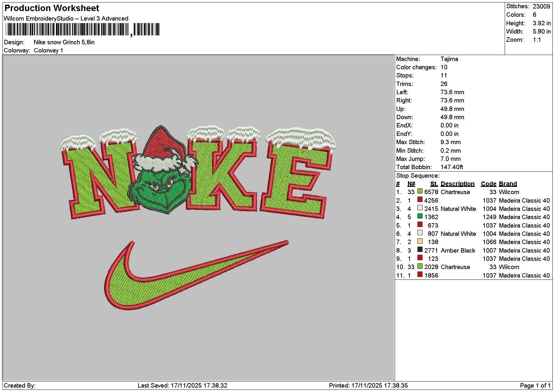Click "Madeira Classic 40" in stop 11 row
Image resolution: width=555 pixels, height=392 pixels.
[x=524, y=275]
